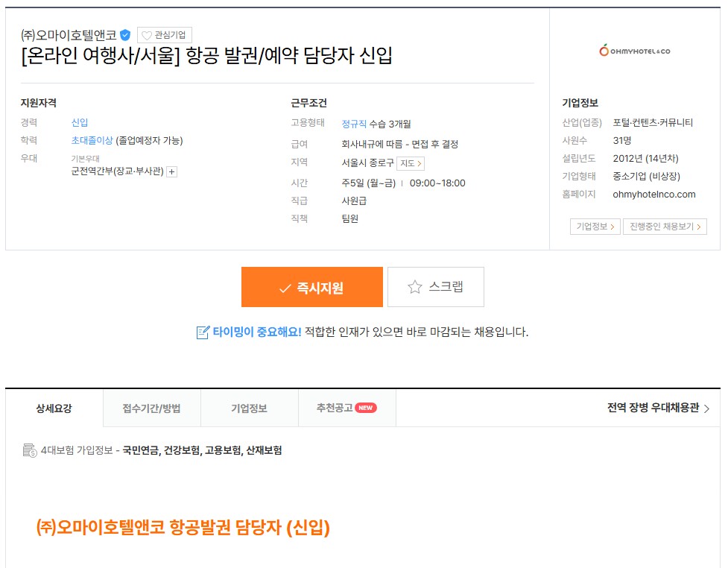This screenshot has height=568, width=728.
Task: Switch to the 기업정보 tab
Action: pyautogui.click(x=250, y=408)
